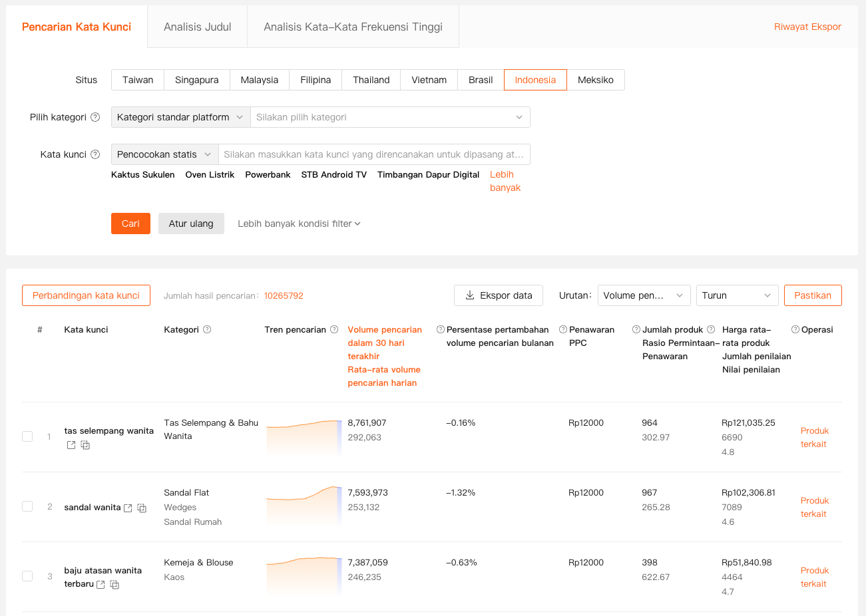Click help icon beside Kategori column header
The width and height of the screenshot is (866, 616).
(x=207, y=329)
